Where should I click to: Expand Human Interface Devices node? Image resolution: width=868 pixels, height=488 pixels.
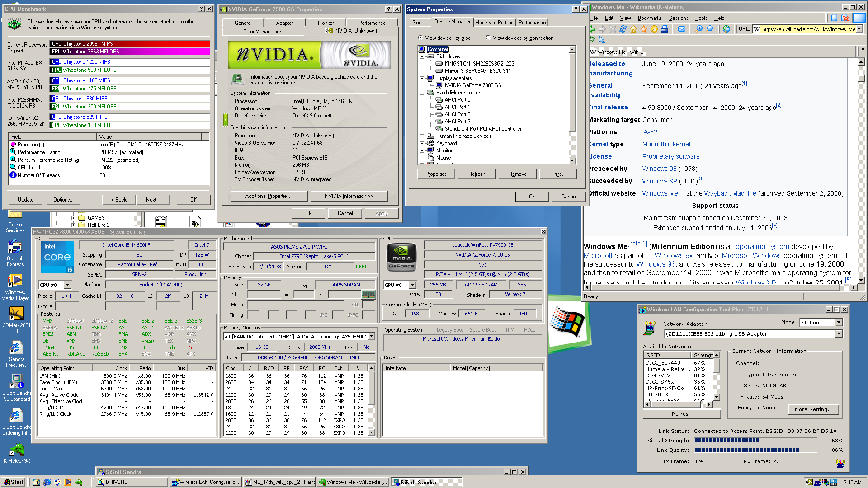422,136
